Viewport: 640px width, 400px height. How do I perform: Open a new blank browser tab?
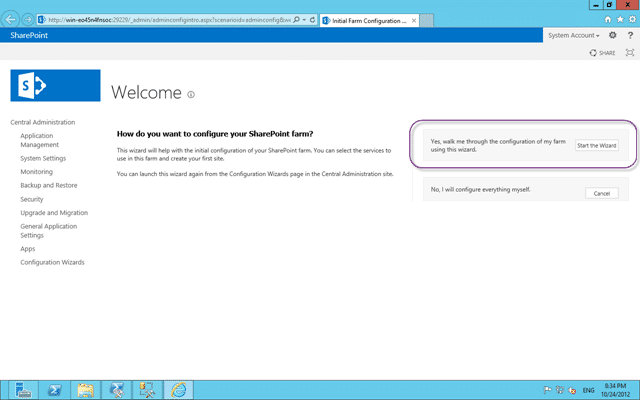[426, 20]
